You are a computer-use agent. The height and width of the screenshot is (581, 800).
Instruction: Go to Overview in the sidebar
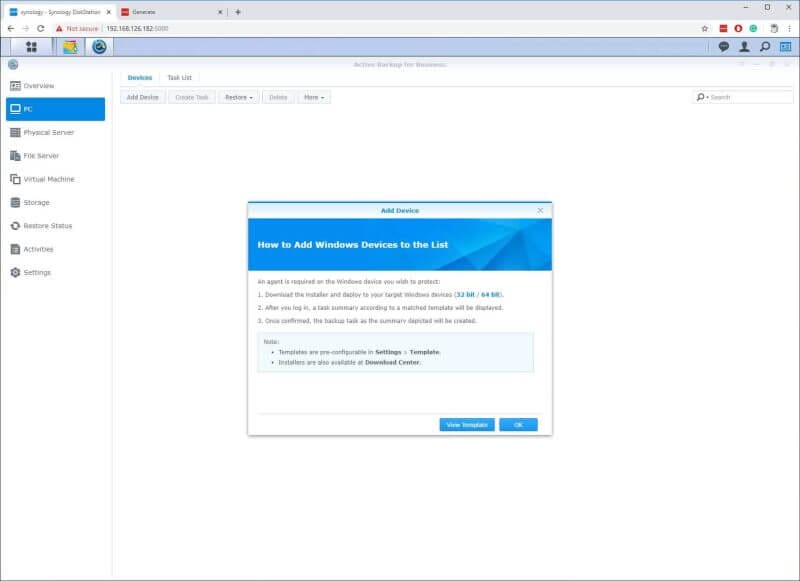38,86
